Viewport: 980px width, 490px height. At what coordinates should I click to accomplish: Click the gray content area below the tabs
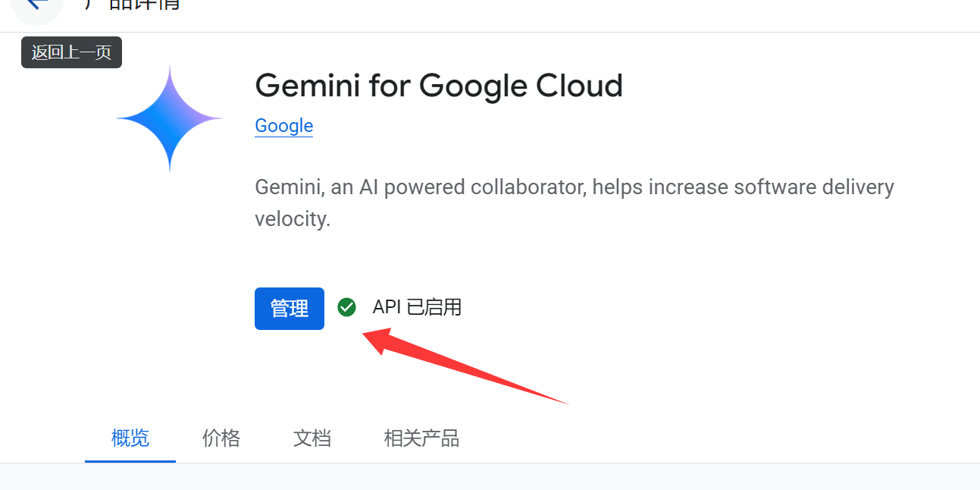(x=490, y=477)
